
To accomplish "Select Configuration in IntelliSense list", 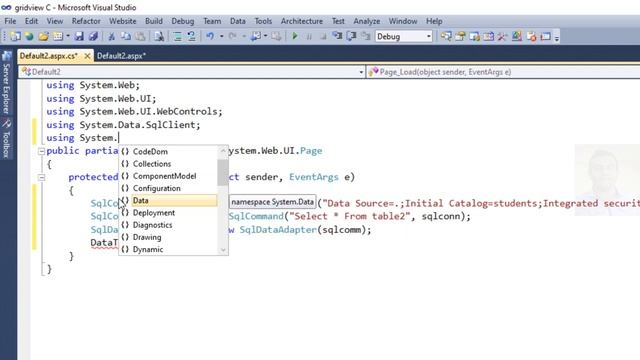I will point(168,188).
